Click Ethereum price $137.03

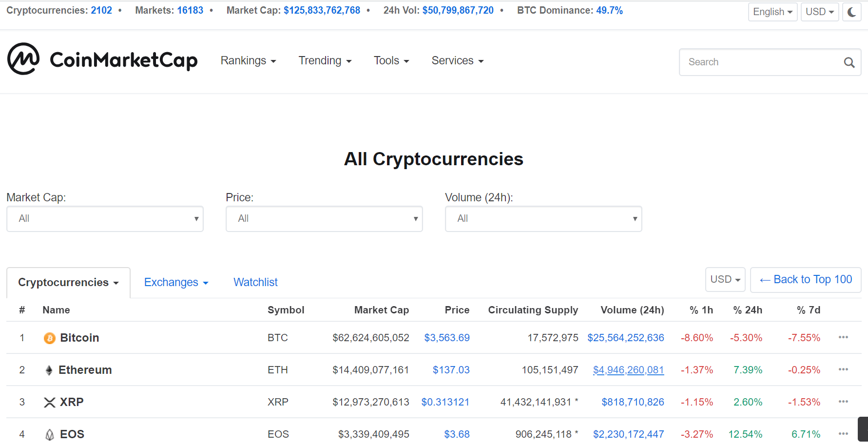click(x=451, y=370)
